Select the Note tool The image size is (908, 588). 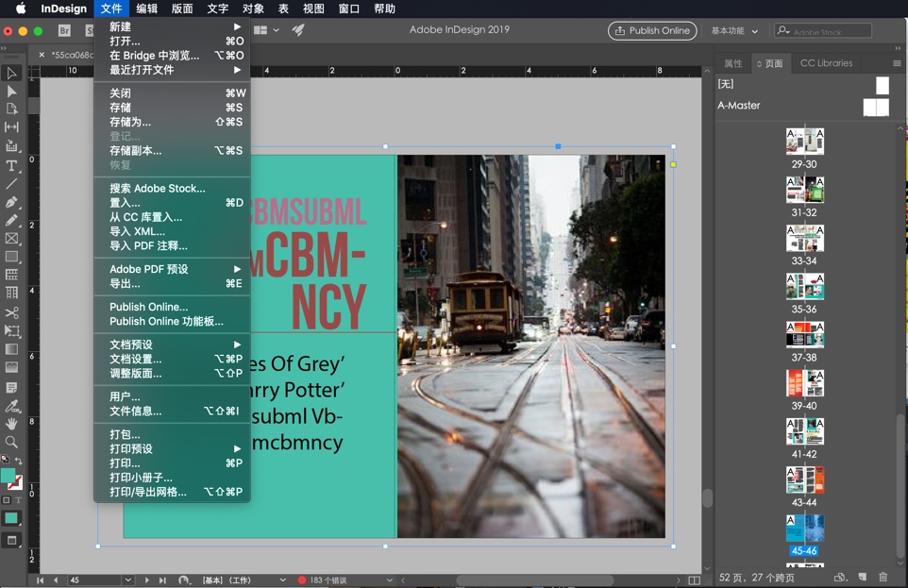11,387
